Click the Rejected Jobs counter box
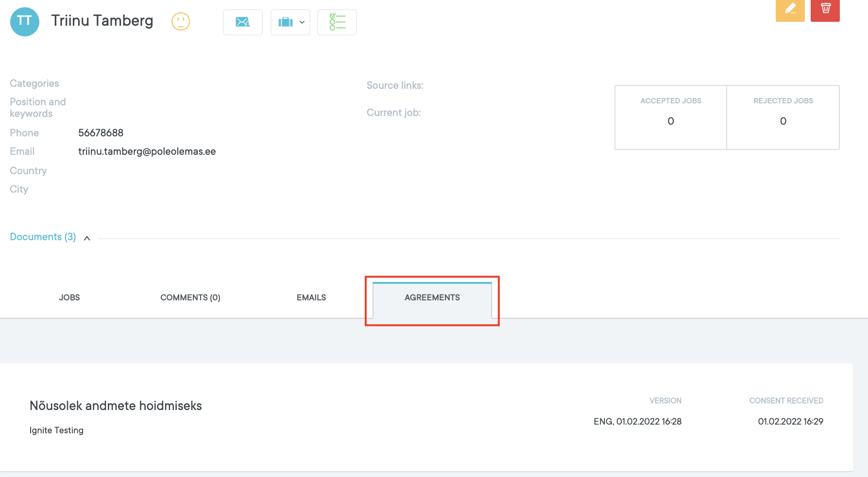Image resolution: width=868 pixels, height=477 pixels. (783, 117)
